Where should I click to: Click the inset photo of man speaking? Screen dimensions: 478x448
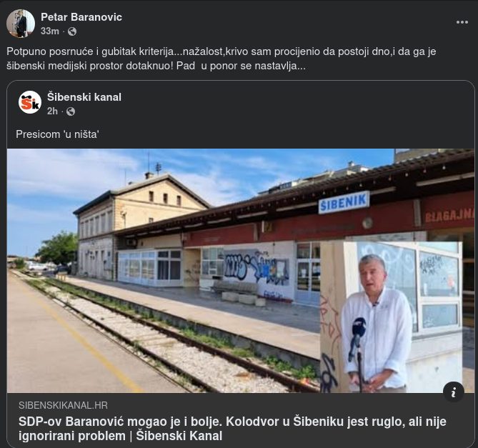point(391,317)
